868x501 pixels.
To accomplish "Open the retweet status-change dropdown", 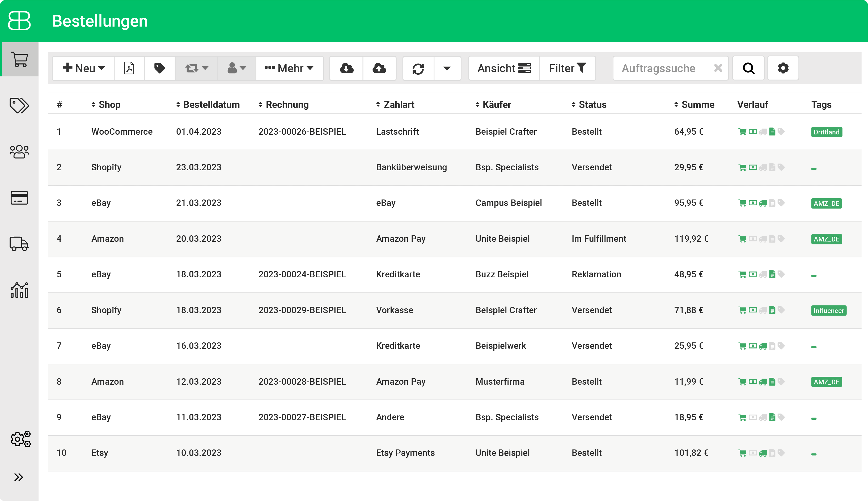I will [x=196, y=68].
